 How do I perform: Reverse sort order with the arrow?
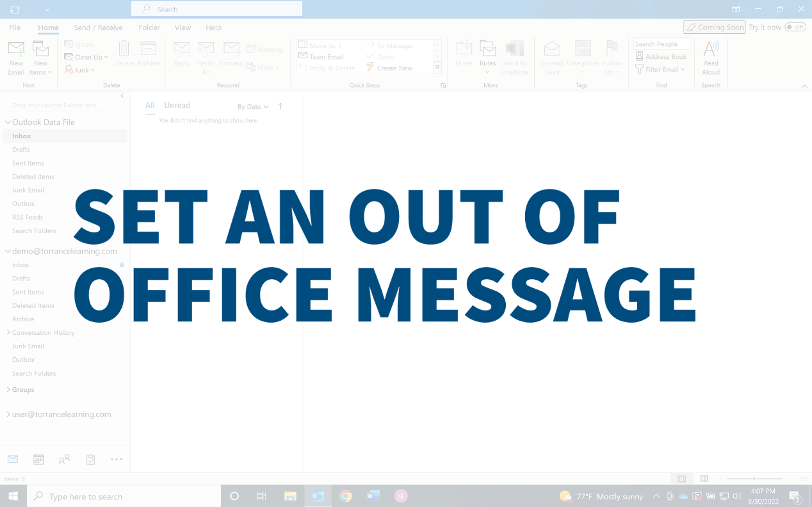[x=280, y=106]
